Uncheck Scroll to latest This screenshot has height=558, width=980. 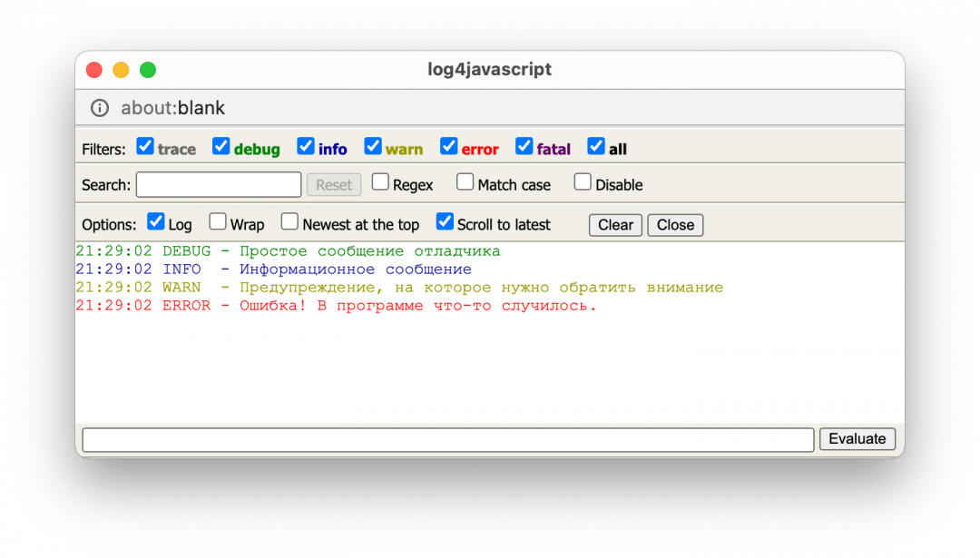point(445,221)
